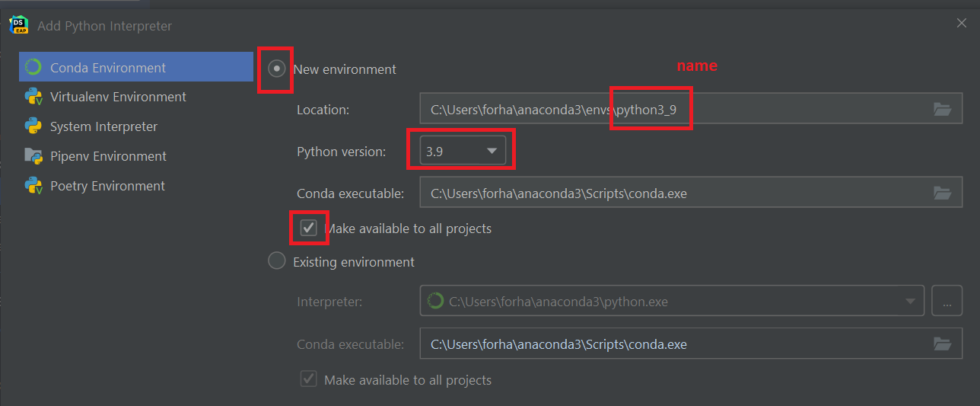Click the Location path text field

pos(670,109)
